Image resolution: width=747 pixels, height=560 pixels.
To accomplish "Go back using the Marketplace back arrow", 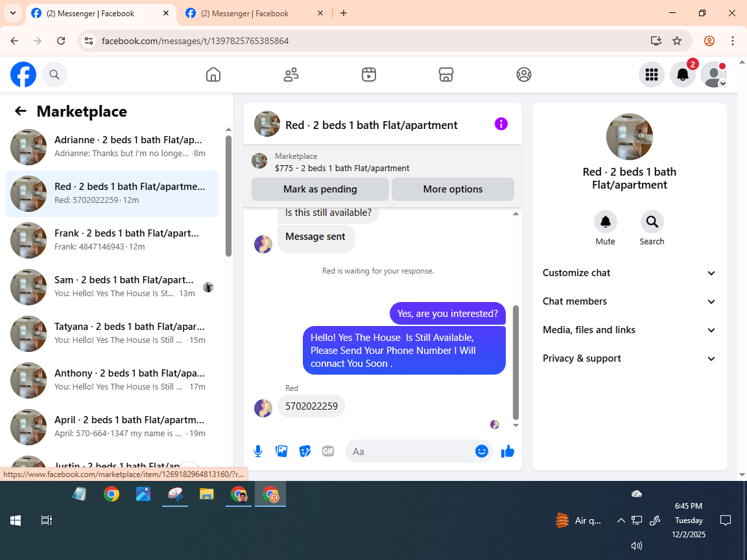I will pyautogui.click(x=21, y=111).
